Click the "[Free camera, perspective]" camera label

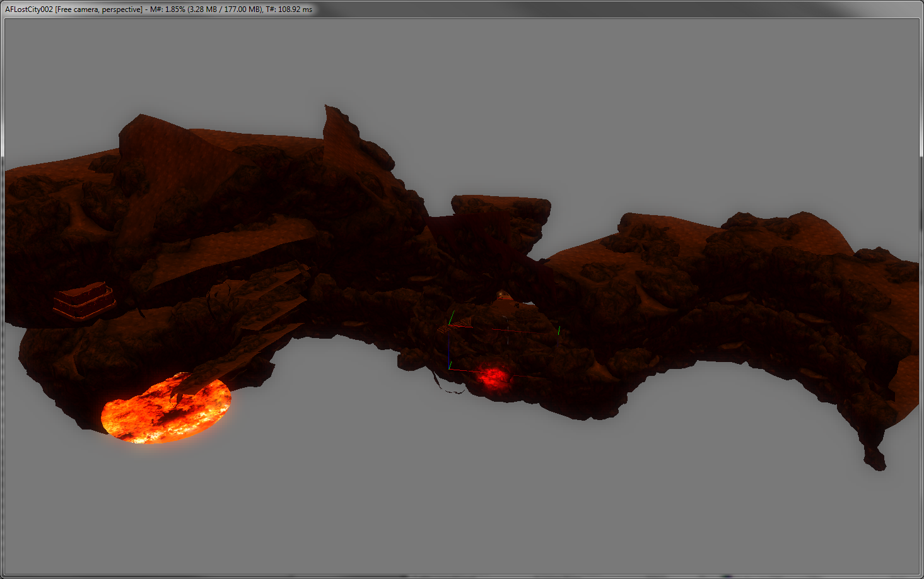99,9
